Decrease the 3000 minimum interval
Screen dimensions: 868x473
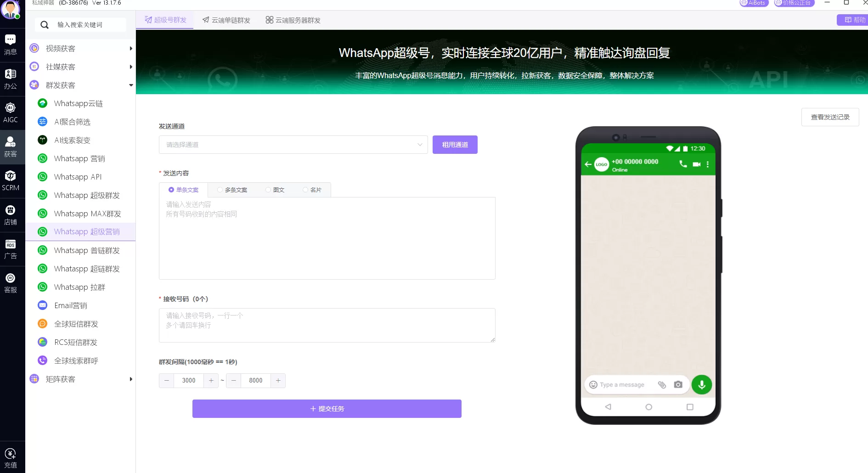pos(167,380)
